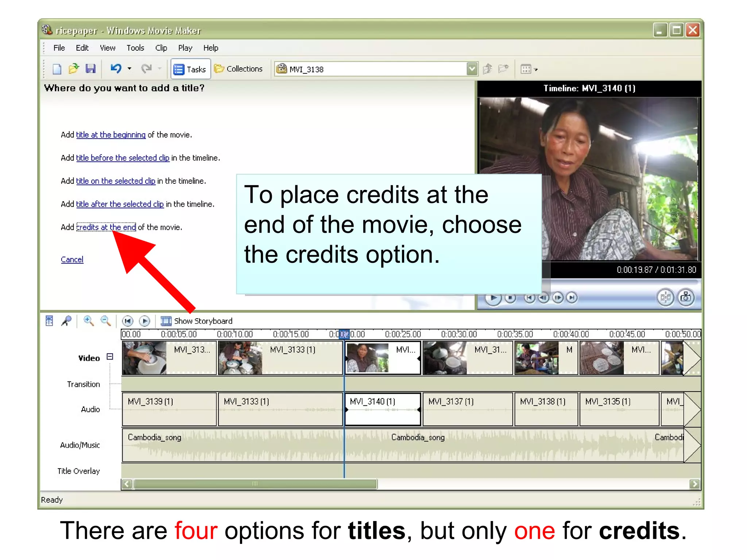Click the Narrate Timeline microphone icon

(x=66, y=321)
